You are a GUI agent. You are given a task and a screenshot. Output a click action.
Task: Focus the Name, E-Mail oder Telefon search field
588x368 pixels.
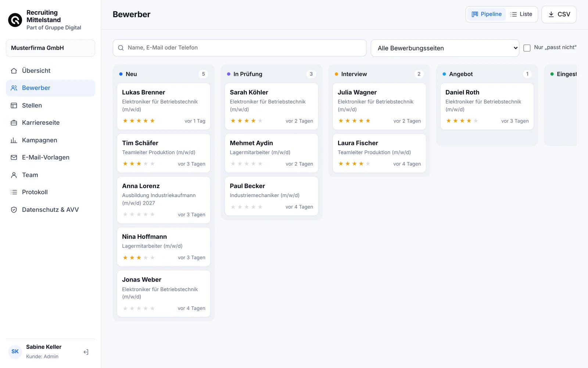point(240,48)
